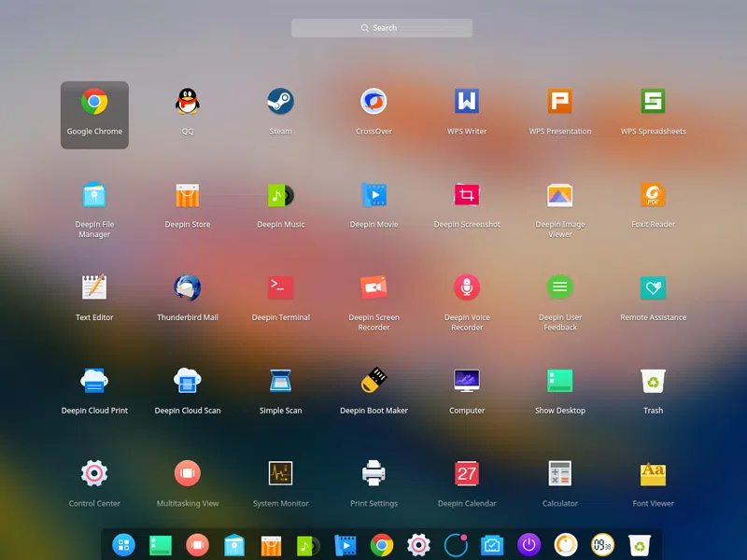Viewport: 747px width, 560px height.
Task: Open Deepin Store from the dock
Action: coord(271,545)
